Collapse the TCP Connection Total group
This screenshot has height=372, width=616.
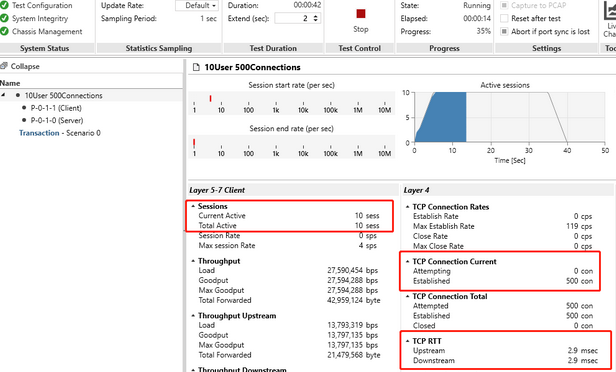pyautogui.click(x=407, y=297)
